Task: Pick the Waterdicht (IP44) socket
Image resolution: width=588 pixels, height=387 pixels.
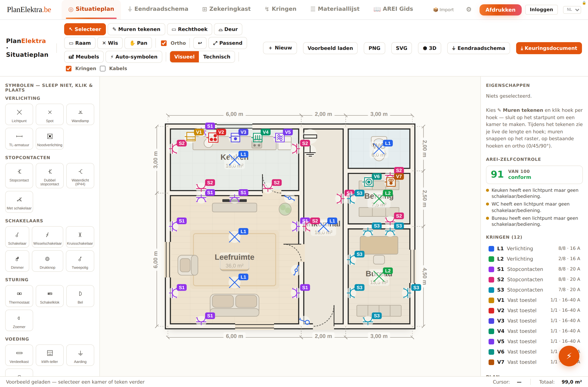Action: [80, 175]
